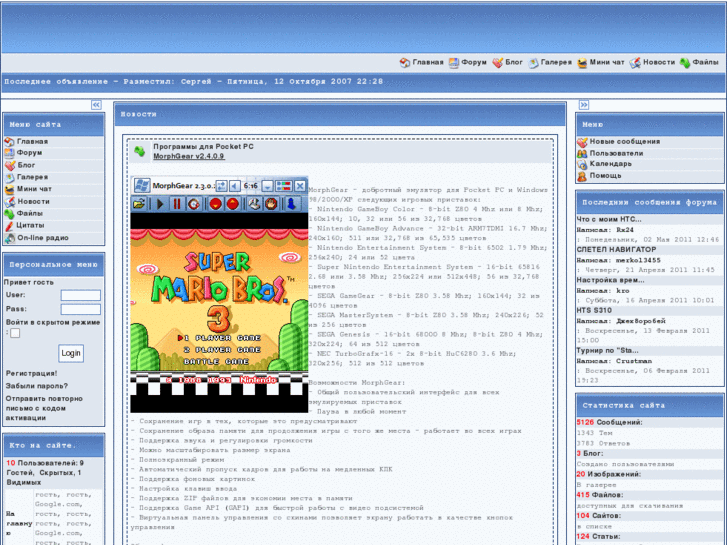Image resolution: width=727 pixels, height=545 pixels.
Task: Click the Регистрация! link
Action: pyautogui.click(x=31, y=373)
